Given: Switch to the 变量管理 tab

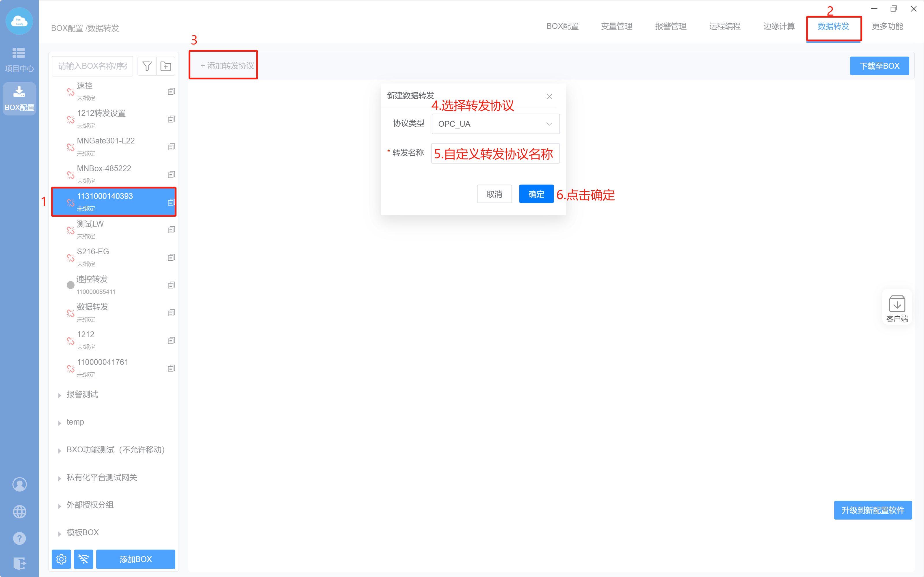Looking at the screenshot, I should 616,26.
